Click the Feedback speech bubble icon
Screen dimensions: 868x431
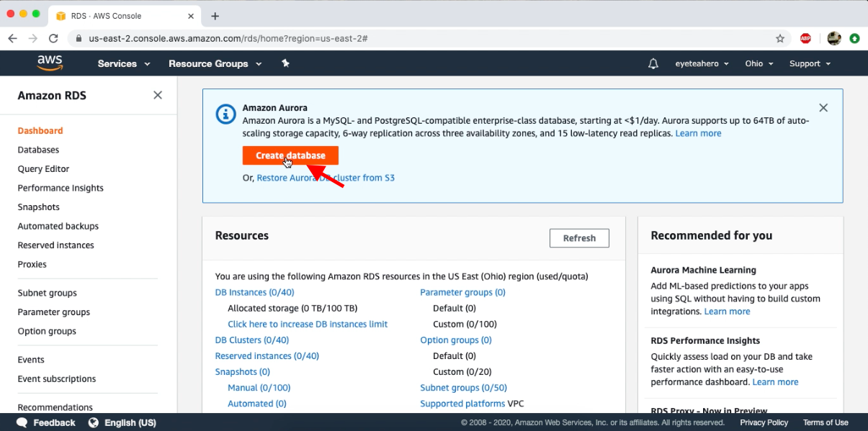tap(22, 422)
